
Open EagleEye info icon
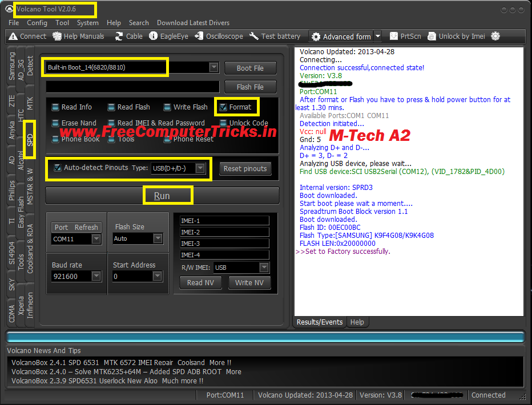coord(154,36)
